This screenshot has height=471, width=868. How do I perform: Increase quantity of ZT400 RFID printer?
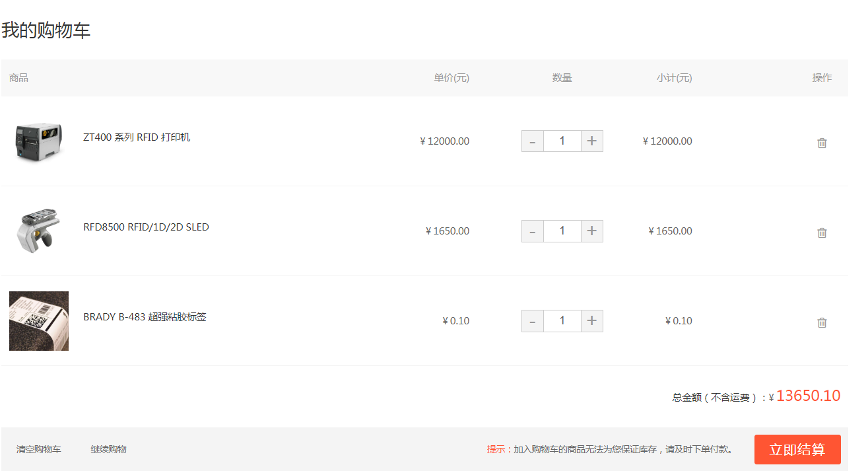tap(592, 141)
